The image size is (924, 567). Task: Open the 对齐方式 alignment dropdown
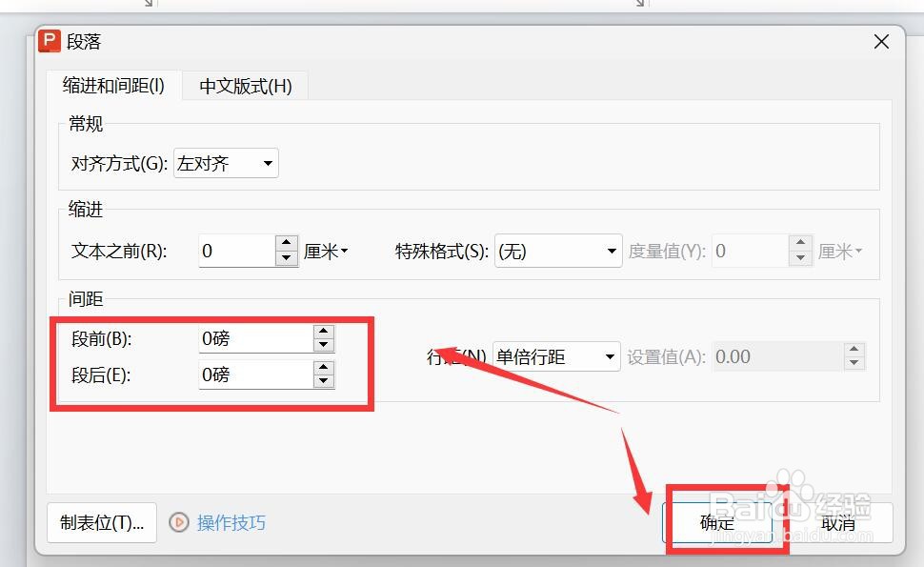(267, 162)
